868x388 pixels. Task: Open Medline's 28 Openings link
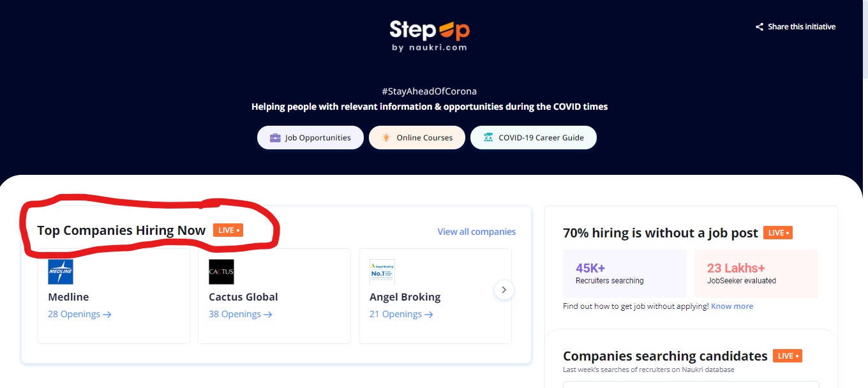pyautogui.click(x=80, y=314)
